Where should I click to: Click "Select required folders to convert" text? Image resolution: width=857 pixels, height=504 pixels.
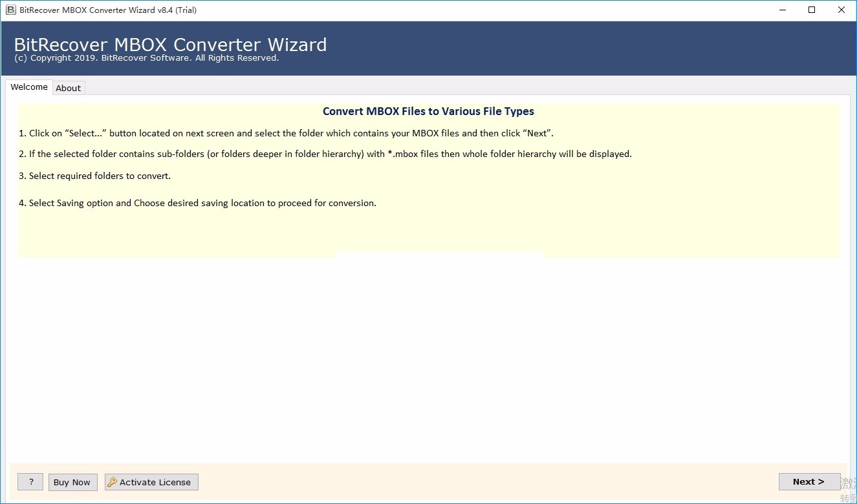[94, 176]
